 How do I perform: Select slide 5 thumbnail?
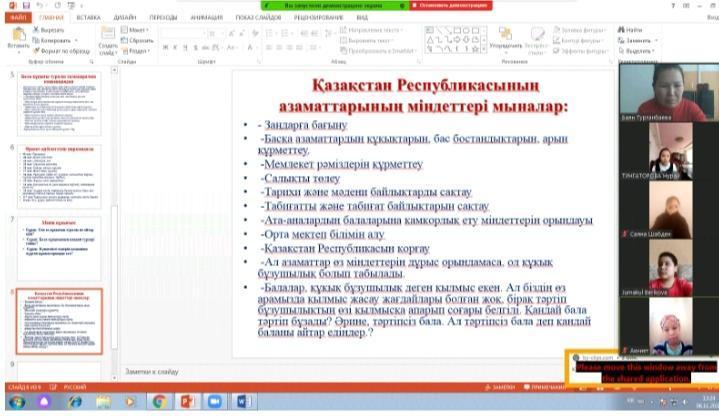(59, 104)
